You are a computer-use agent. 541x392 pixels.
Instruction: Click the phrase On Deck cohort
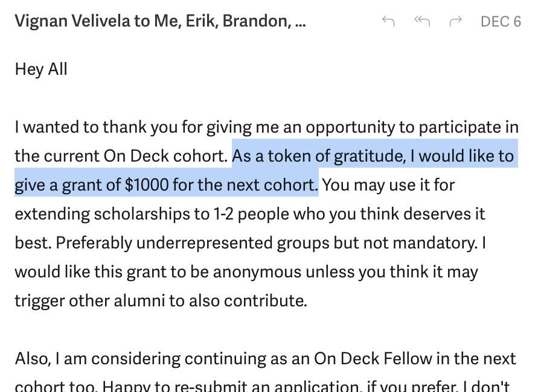(165, 156)
